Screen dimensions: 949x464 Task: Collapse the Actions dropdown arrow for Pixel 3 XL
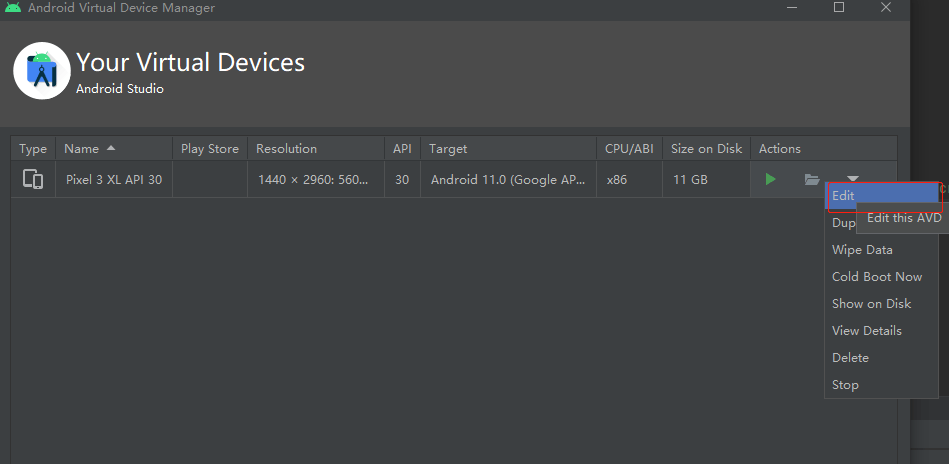853,178
